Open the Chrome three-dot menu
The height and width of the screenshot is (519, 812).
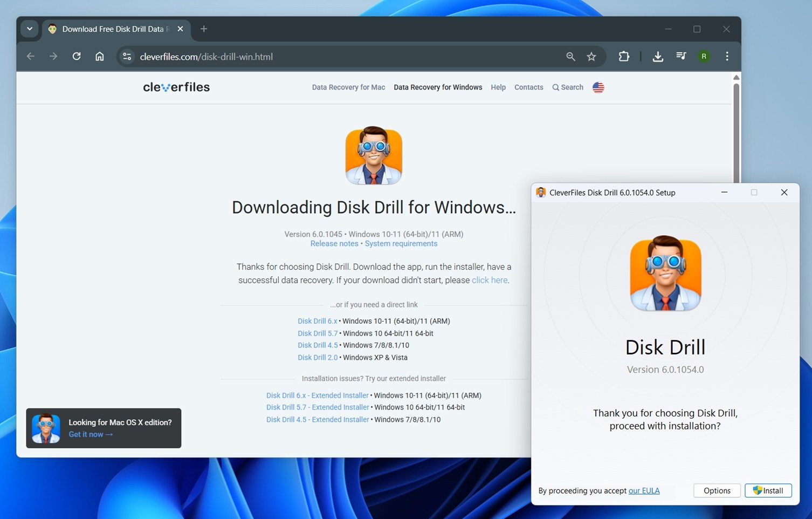(727, 57)
